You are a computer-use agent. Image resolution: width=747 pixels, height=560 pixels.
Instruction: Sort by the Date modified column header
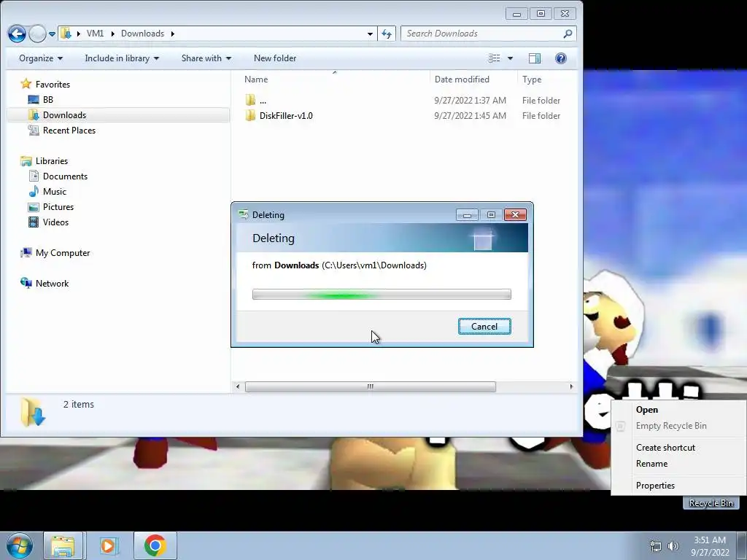pos(462,79)
